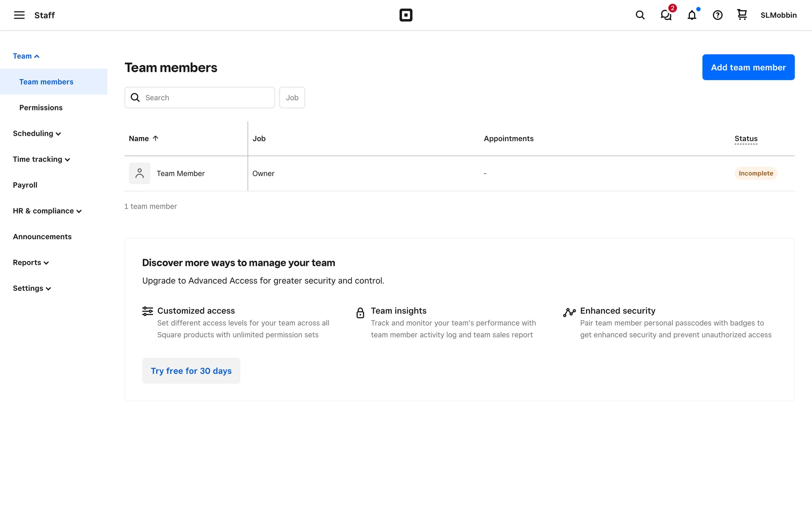Expand HR & compliance section
The height and width of the screenshot is (508, 812).
pyautogui.click(x=47, y=211)
